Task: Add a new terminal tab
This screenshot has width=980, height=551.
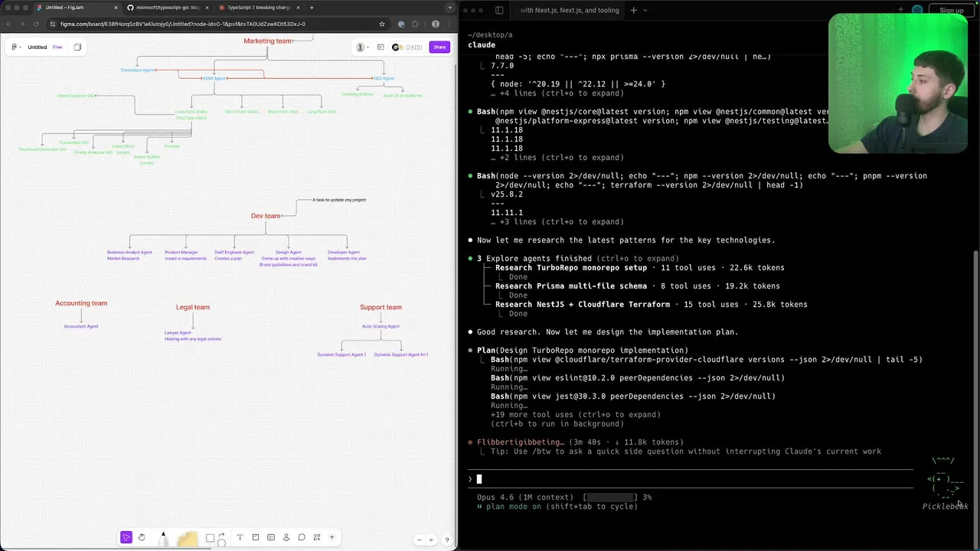Action: point(633,10)
